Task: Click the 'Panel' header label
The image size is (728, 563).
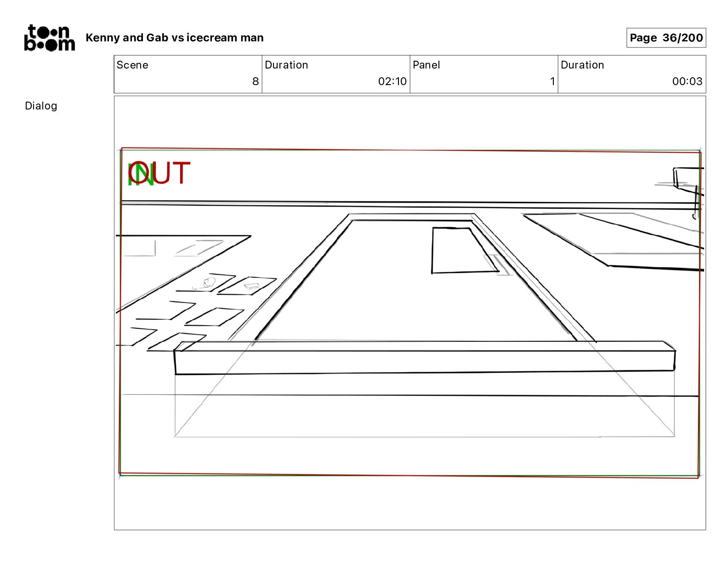Action: click(x=427, y=65)
